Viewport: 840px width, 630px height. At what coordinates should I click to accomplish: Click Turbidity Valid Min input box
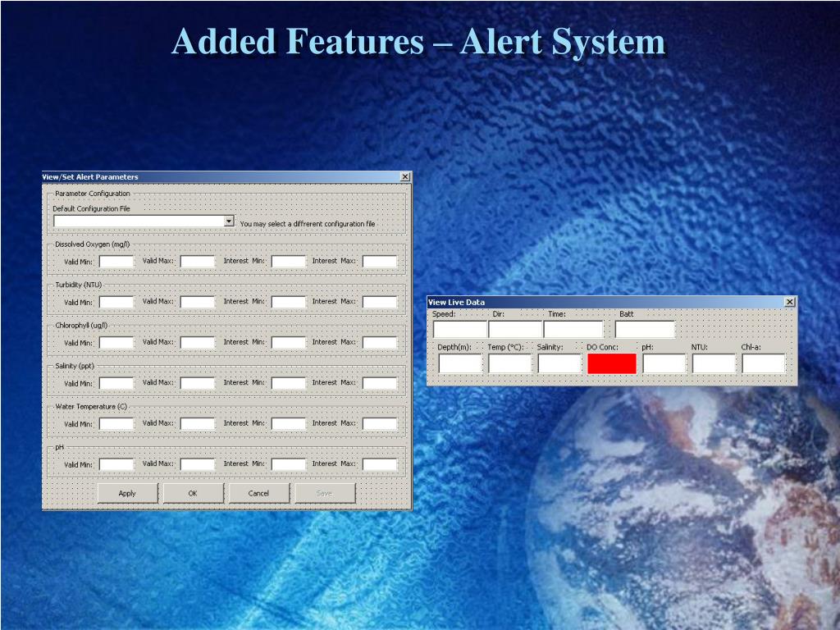[x=116, y=302]
